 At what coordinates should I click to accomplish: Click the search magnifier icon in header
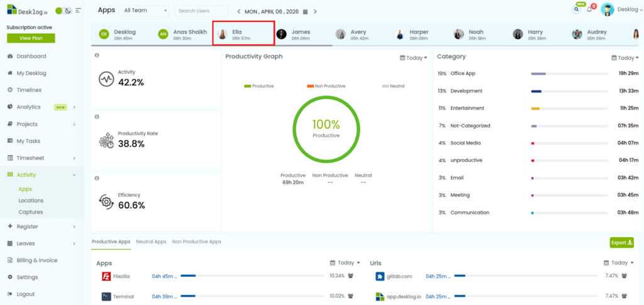click(576, 10)
